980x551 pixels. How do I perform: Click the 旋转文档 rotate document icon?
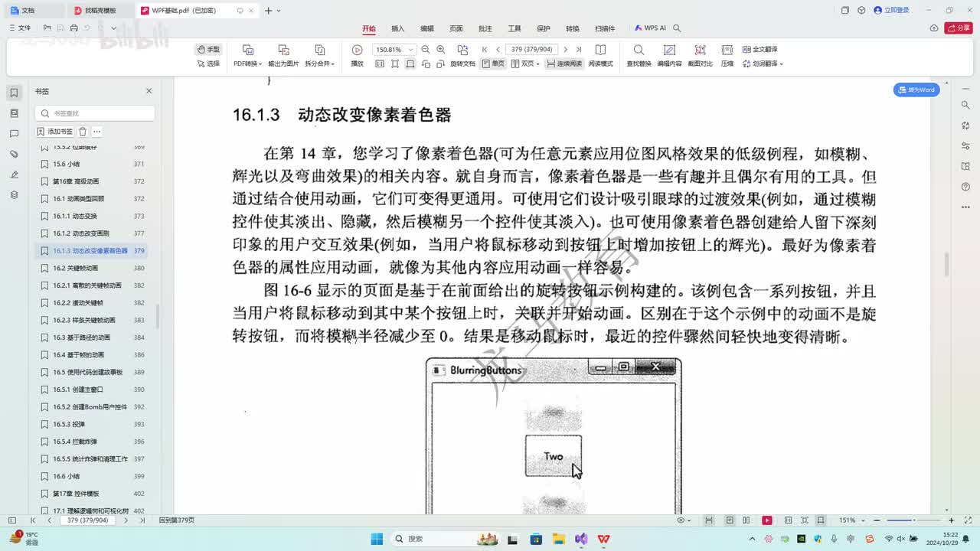tap(462, 50)
